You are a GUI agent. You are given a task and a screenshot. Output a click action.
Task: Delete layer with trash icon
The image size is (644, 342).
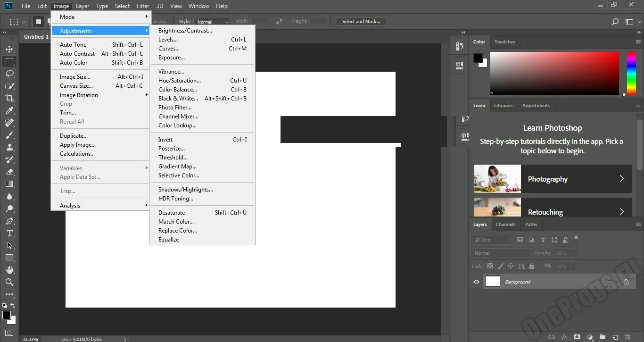pyautogui.click(x=627, y=337)
